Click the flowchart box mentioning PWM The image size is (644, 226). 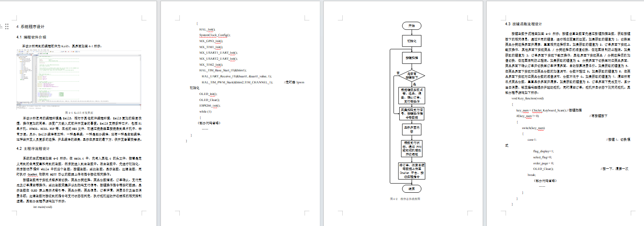point(412,149)
